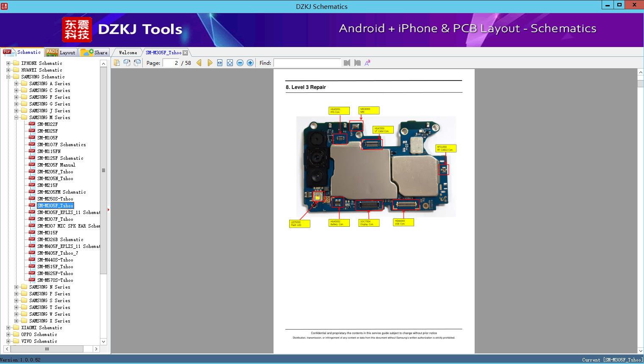The width and height of the screenshot is (644, 364).
Task: Select SAMSUNG N Series folder
Action: coord(50,287)
